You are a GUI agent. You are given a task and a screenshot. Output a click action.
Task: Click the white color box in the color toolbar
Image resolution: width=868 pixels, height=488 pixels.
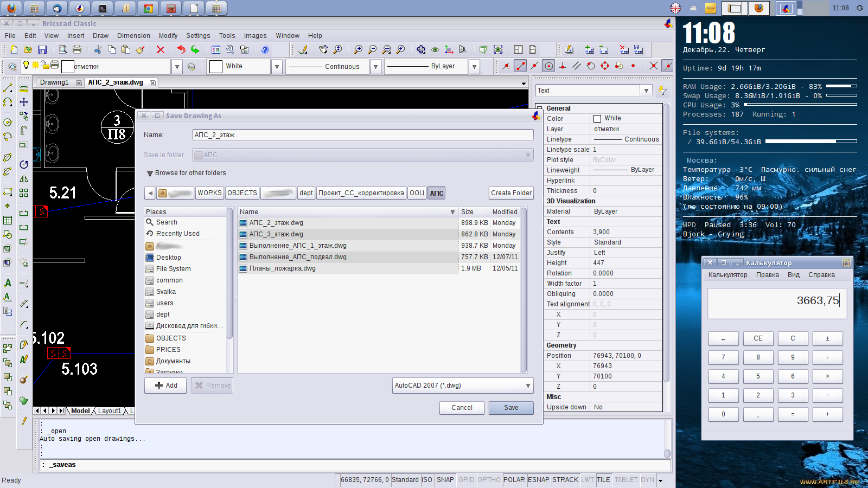click(216, 67)
